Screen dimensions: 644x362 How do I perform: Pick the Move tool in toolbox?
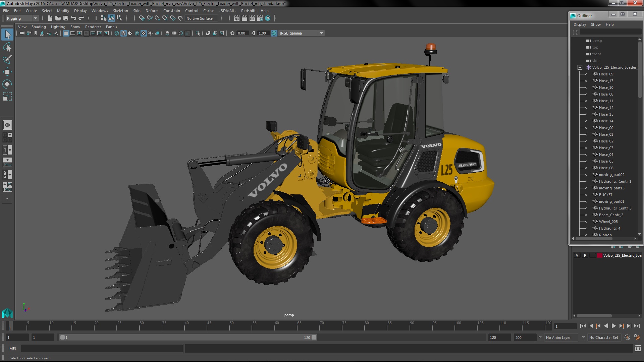pos(7,72)
